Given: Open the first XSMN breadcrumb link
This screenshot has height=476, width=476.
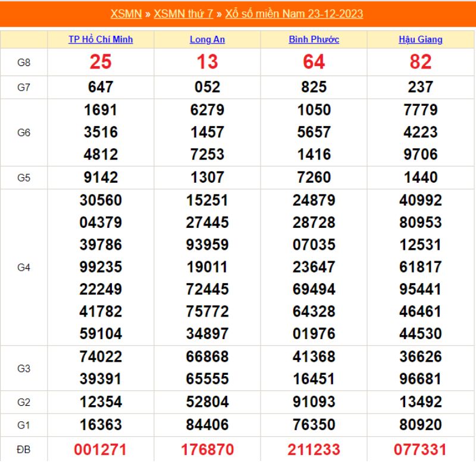Looking at the screenshot, I should pyautogui.click(x=126, y=14).
